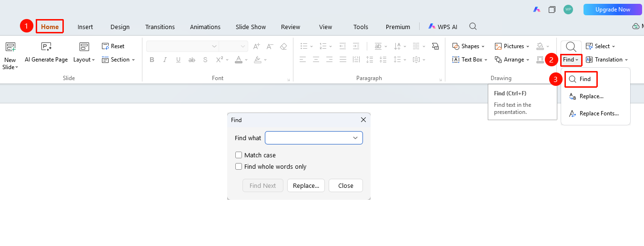This screenshot has height=246, width=644.
Task: Enable Find whole words only checkbox
Action: [x=239, y=166]
